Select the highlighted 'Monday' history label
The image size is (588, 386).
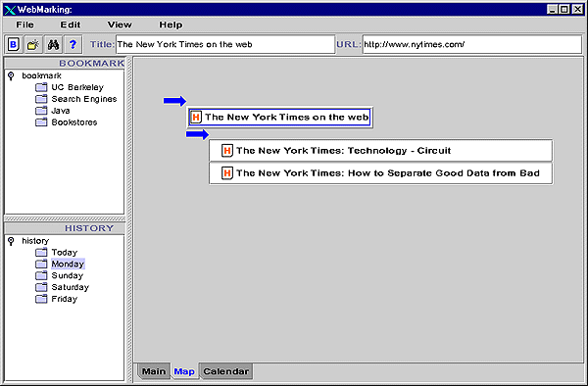tap(68, 264)
